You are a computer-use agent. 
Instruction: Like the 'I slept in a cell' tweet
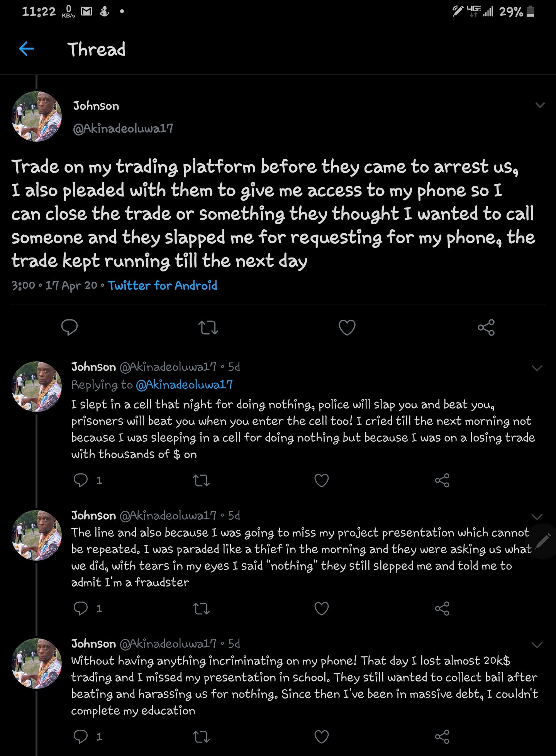pos(322,480)
